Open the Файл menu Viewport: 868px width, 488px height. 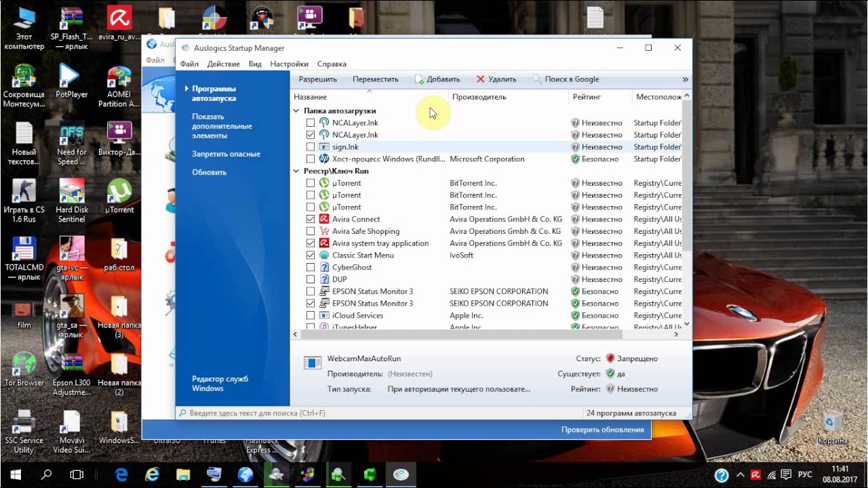pyautogui.click(x=189, y=64)
